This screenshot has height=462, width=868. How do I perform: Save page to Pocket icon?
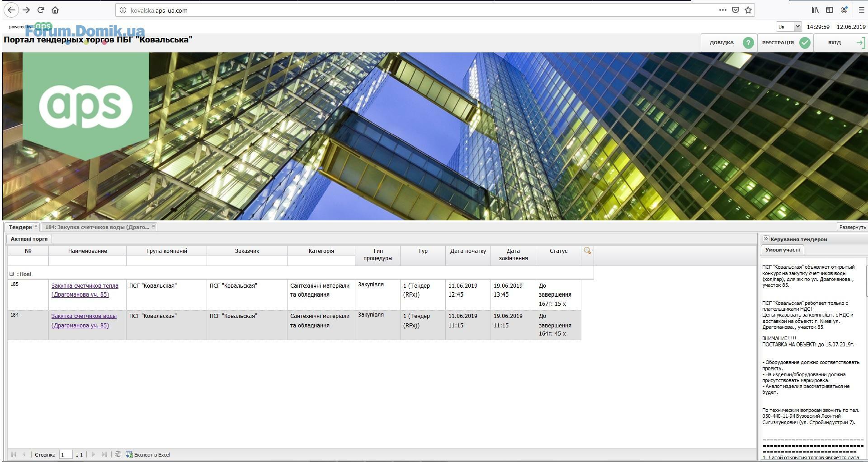click(736, 10)
